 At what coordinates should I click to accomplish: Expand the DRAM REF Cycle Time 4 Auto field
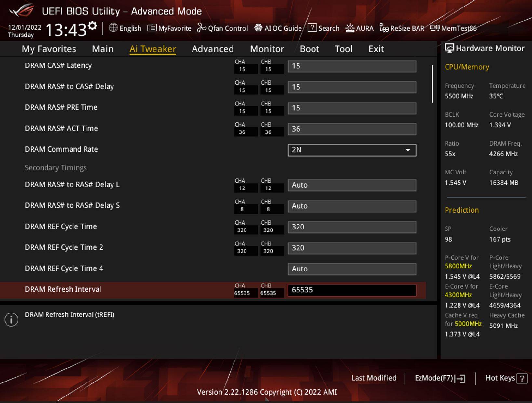(352, 269)
